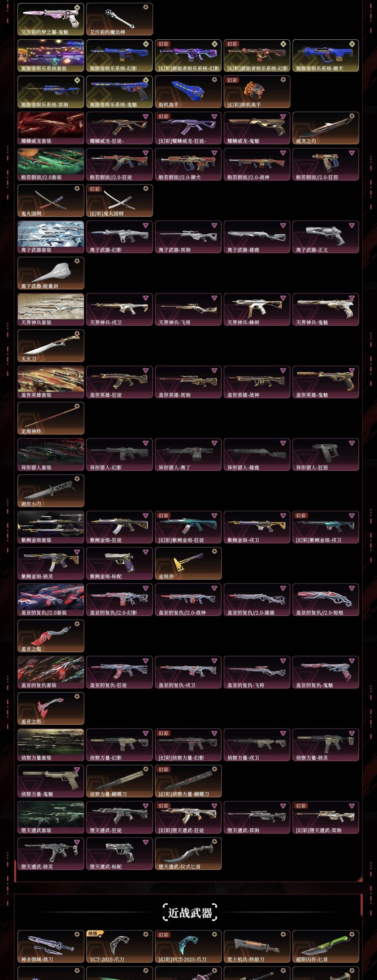Select the 天玄刀 knife skin
The image size is (377, 980).
point(51,346)
